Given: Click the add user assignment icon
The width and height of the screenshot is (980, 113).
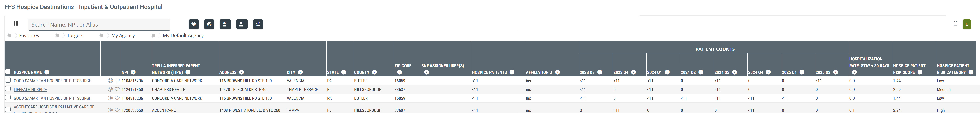Looking at the screenshot, I should [x=225, y=24].
